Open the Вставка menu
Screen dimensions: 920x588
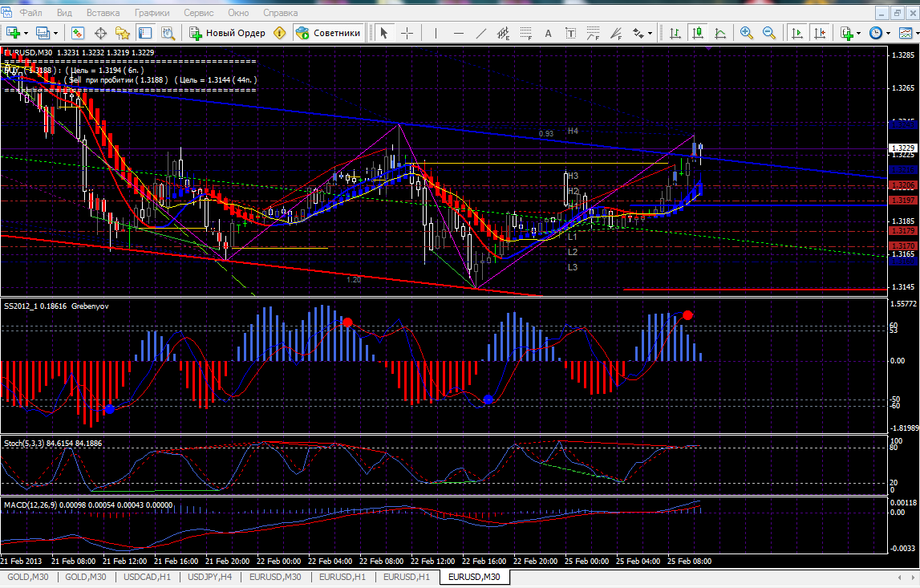tap(103, 14)
